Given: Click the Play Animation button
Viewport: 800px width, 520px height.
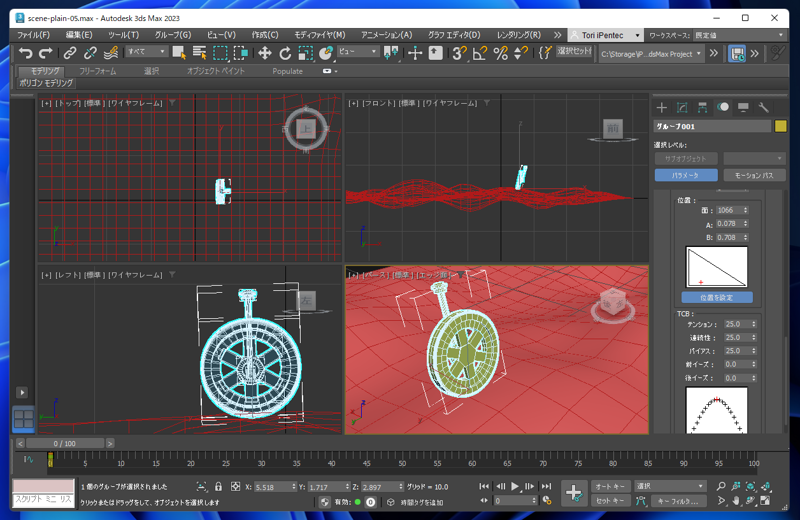Looking at the screenshot, I should click(x=515, y=486).
